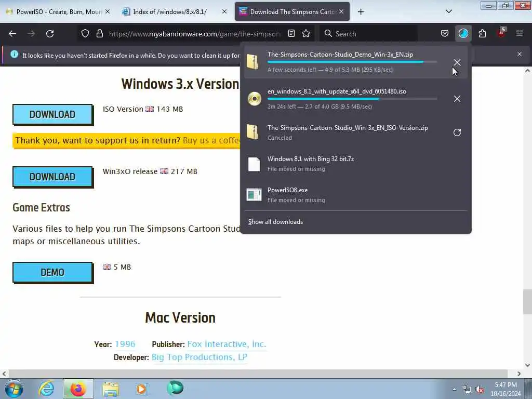Select en_windows_8.1_with_update_x64 iso entry
The image size is (532, 399).
click(x=356, y=99)
